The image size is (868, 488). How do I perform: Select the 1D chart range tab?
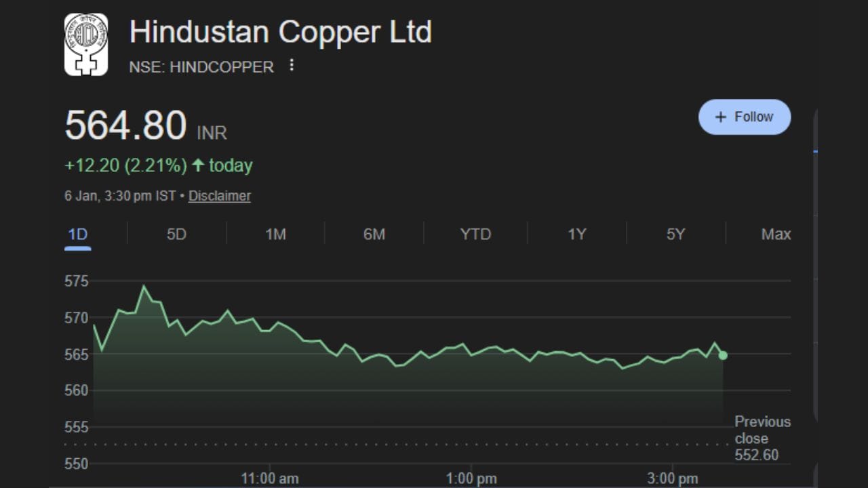78,235
